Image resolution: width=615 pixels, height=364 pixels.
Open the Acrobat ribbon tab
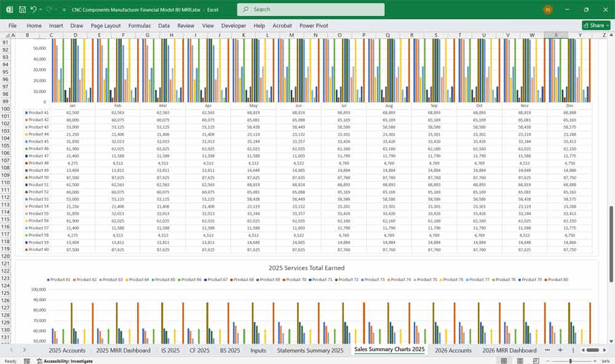coord(282,25)
